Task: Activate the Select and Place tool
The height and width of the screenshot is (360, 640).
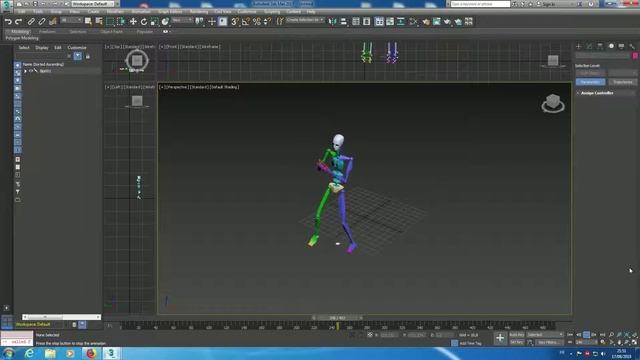Action: pyautogui.click(x=165, y=22)
